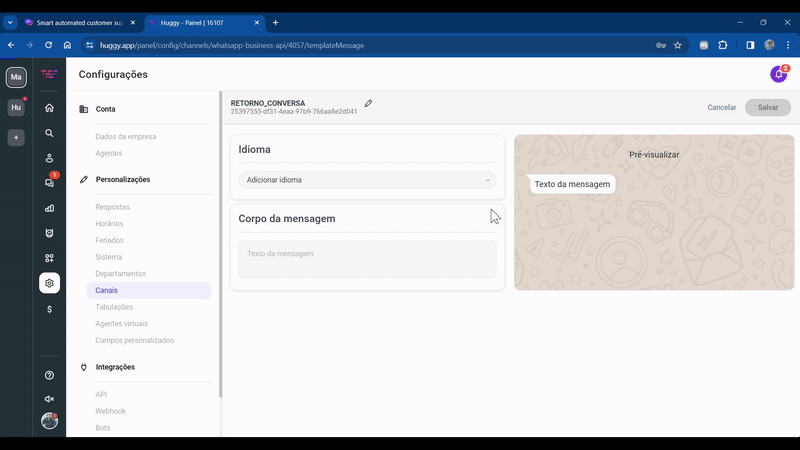
Task: Open Tabulações settings
Action: [x=114, y=307]
